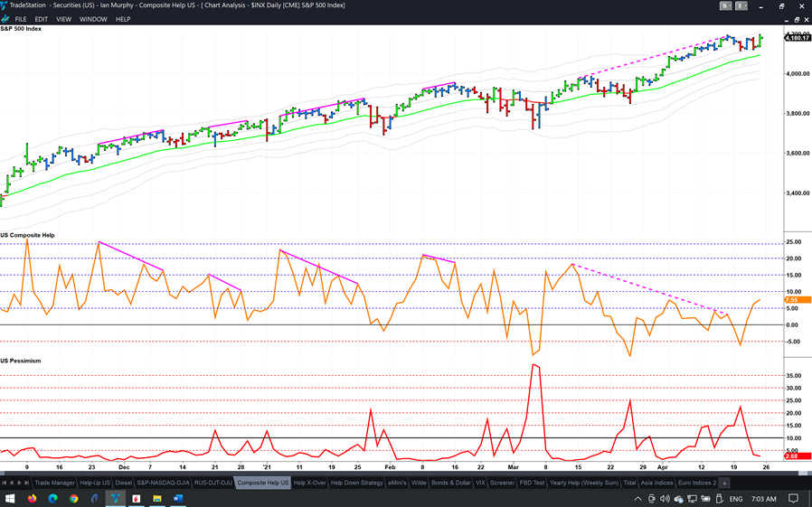This screenshot has width=812, height=507.
Task: Click the TradeStation taskbar icon
Action: pos(116,498)
